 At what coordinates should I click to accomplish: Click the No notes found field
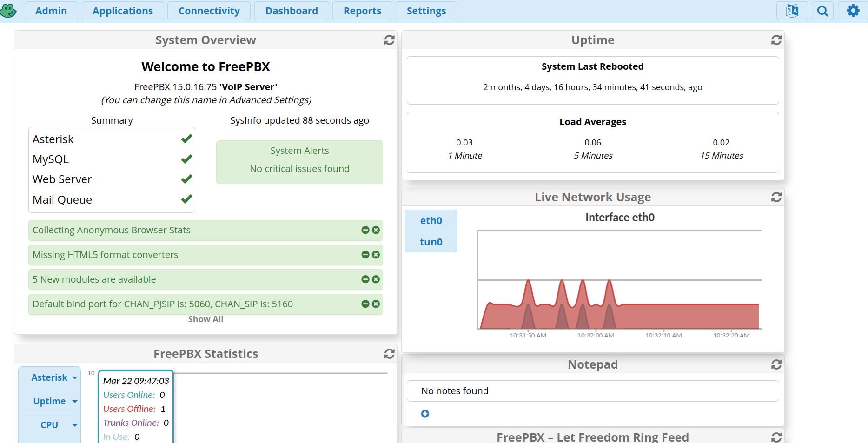[x=593, y=391]
